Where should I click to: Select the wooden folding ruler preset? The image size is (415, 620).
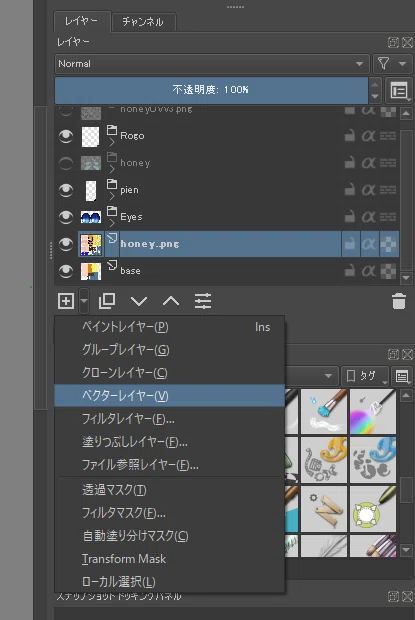324,509
